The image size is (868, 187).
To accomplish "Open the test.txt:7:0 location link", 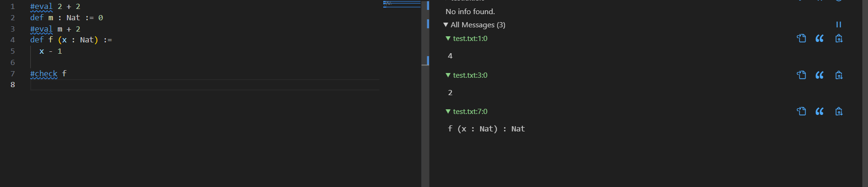I will (470, 111).
